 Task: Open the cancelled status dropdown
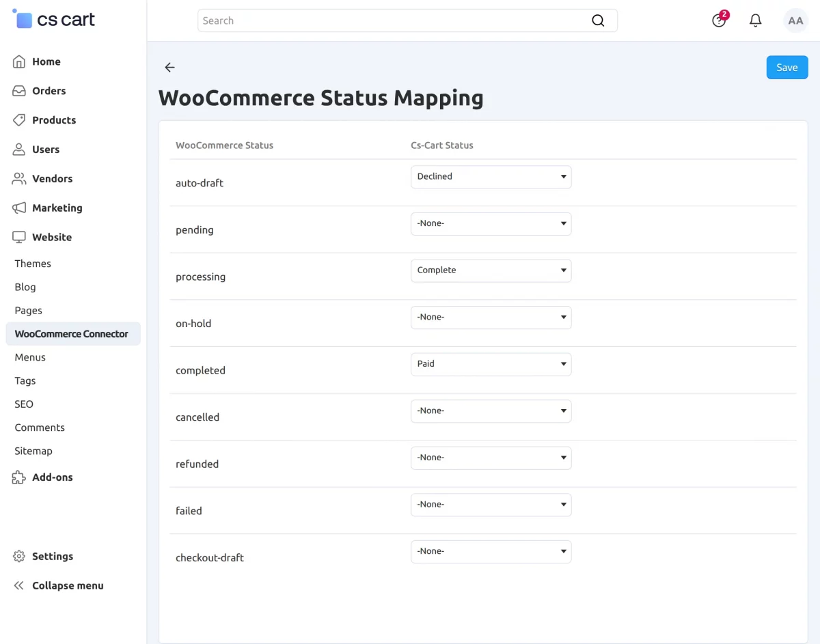(491, 411)
